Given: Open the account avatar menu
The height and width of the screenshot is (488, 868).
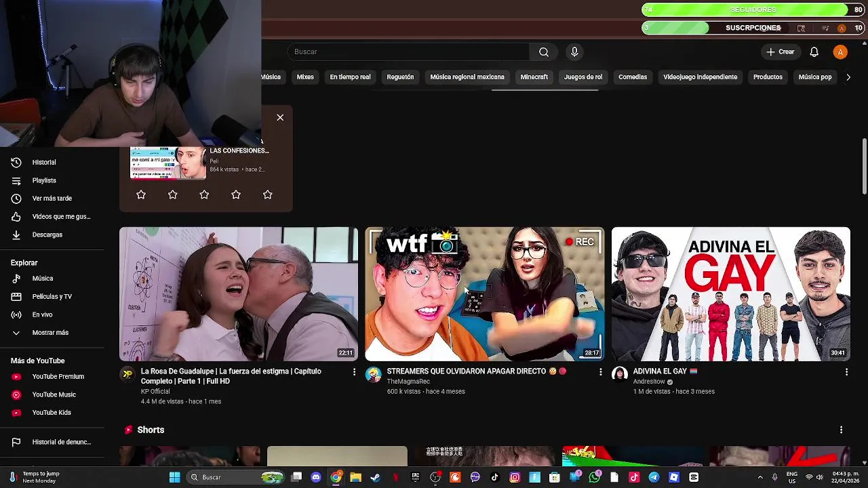Looking at the screenshot, I should click(x=840, y=52).
